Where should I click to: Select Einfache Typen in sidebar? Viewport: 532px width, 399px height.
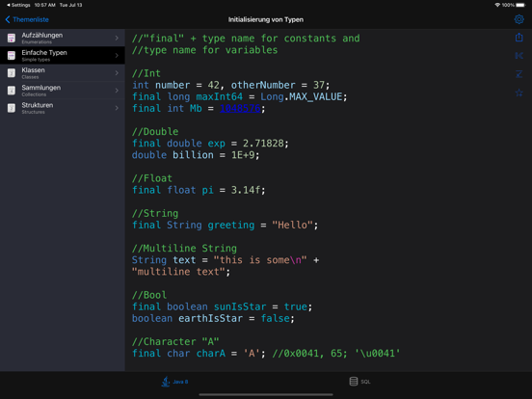[x=63, y=55]
